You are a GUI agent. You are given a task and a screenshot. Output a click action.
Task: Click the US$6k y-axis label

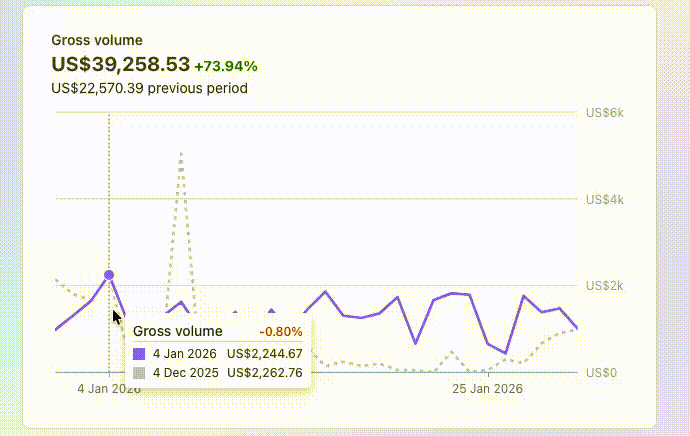604,112
